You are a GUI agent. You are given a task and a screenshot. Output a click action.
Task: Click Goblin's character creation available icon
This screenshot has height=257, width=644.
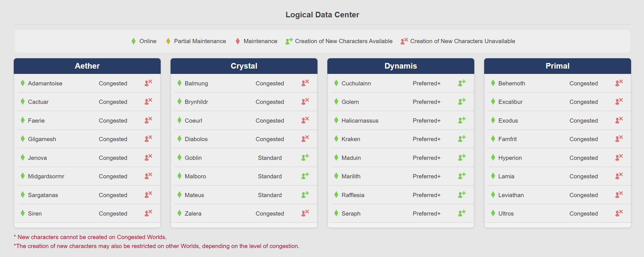click(305, 157)
